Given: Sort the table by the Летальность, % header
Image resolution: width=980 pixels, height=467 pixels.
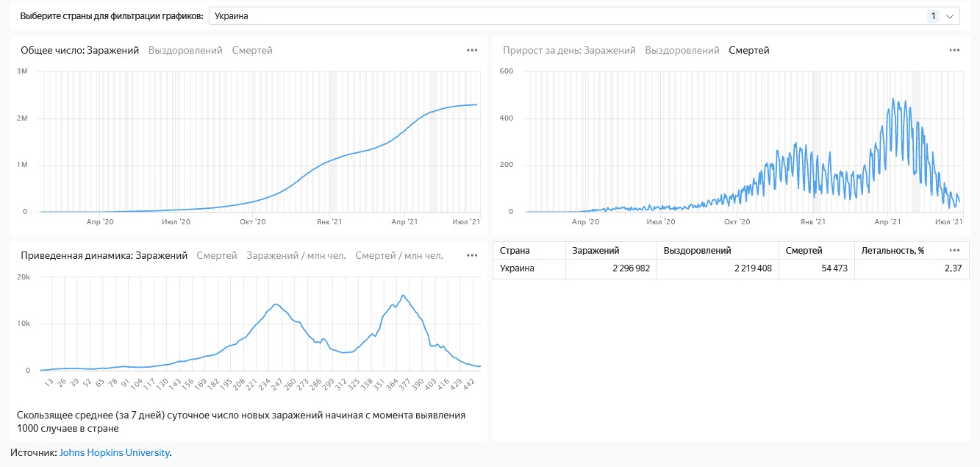Looking at the screenshot, I should (x=893, y=251).
